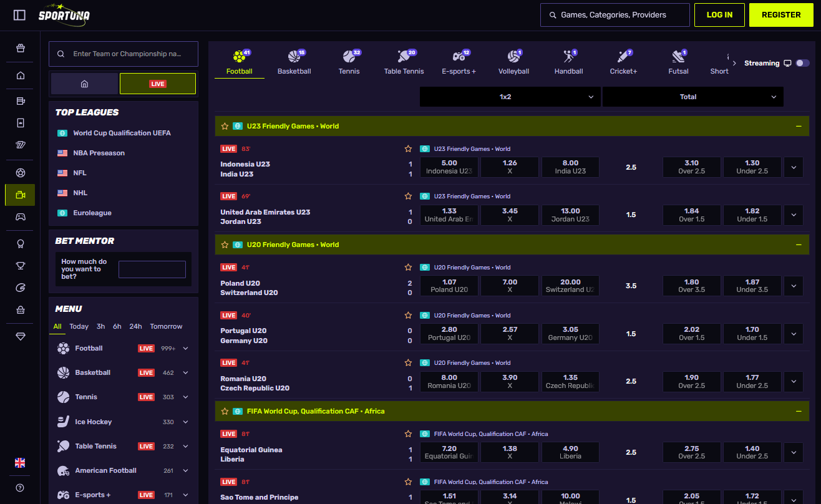Bet Over 3.5 at 1.80 for Poland U20
Screen dimensions: 821x504
(691, 286)
